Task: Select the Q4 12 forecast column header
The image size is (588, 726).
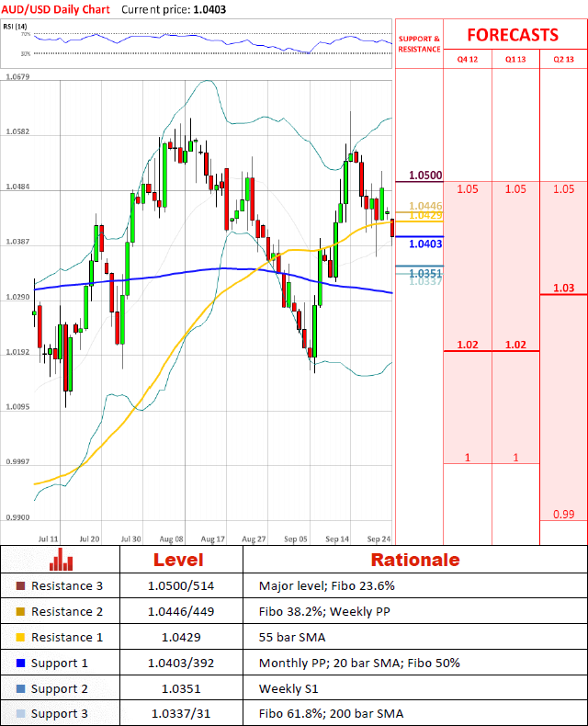Action: (468, 59)
